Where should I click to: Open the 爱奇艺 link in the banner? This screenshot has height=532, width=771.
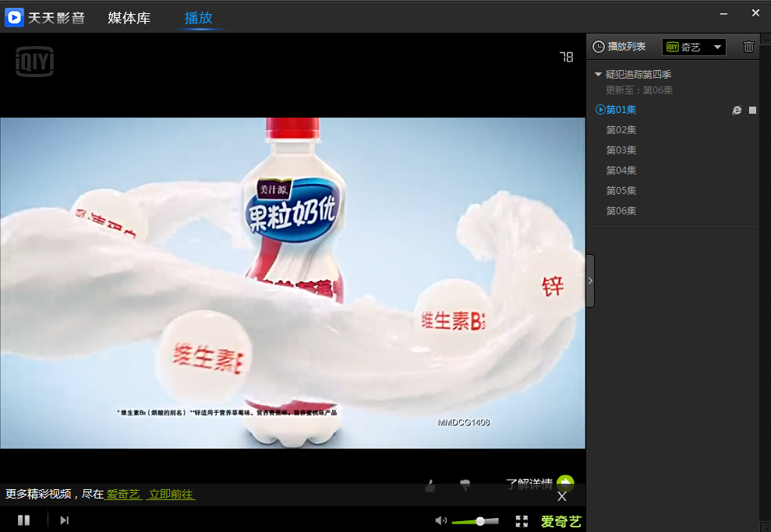pos(123,494)
